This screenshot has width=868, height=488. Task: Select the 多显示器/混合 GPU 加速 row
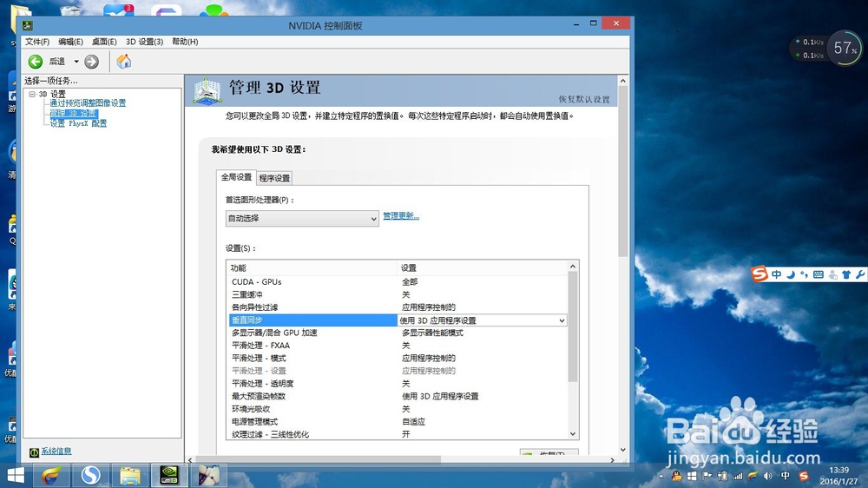click(x=398, y=333)
